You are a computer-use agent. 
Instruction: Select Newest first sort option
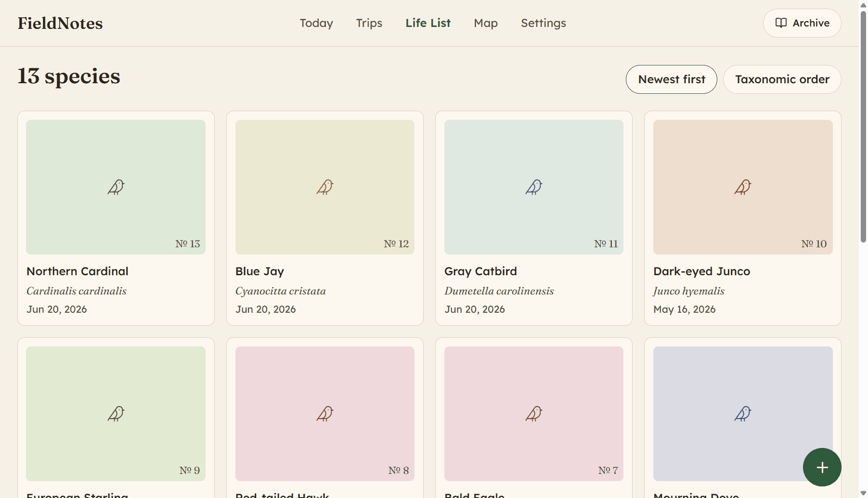tap(672, 79)
